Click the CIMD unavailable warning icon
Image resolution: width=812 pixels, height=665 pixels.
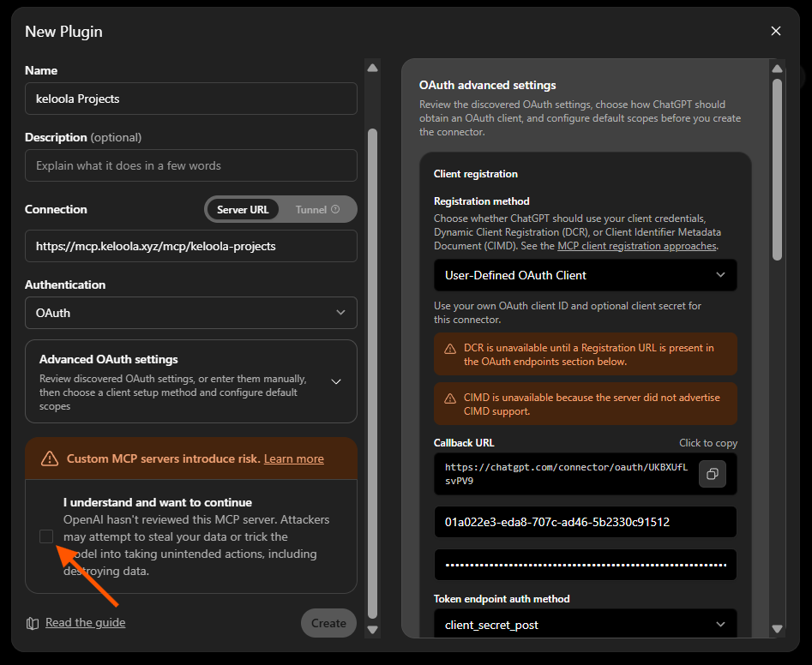(x=450, y=398)
